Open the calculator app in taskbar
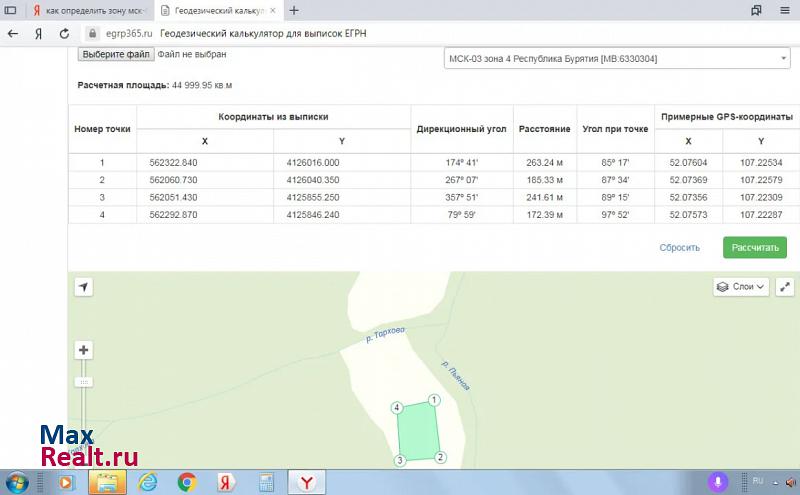The image size is (800, 495). coord(267,482)
